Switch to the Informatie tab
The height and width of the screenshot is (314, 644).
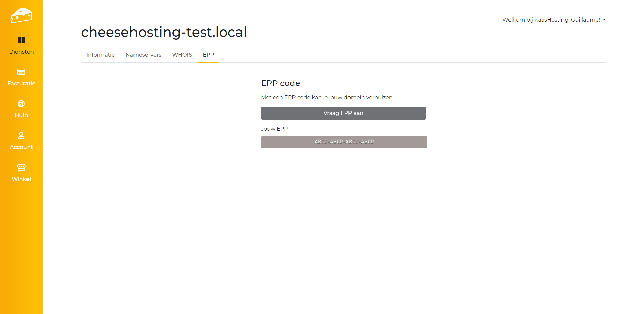(x=100, y=55)
